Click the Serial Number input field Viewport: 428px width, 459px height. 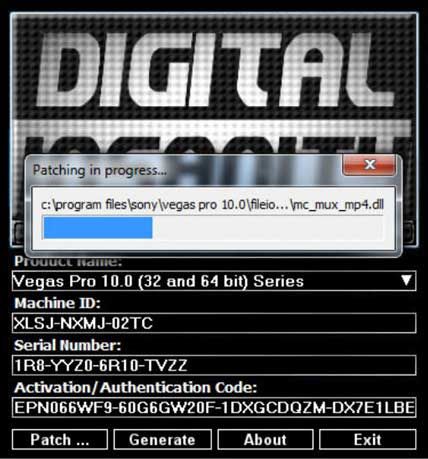214,365
